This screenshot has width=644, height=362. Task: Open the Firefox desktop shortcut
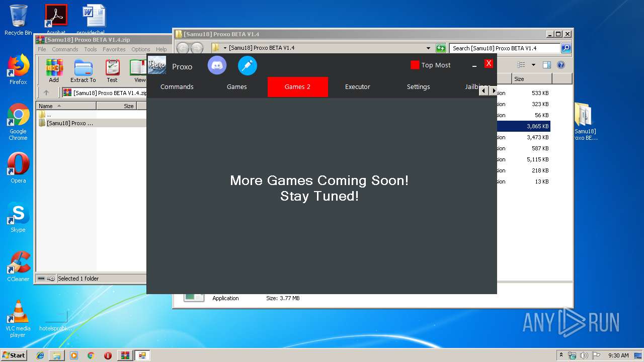click(x=18, y=69)
